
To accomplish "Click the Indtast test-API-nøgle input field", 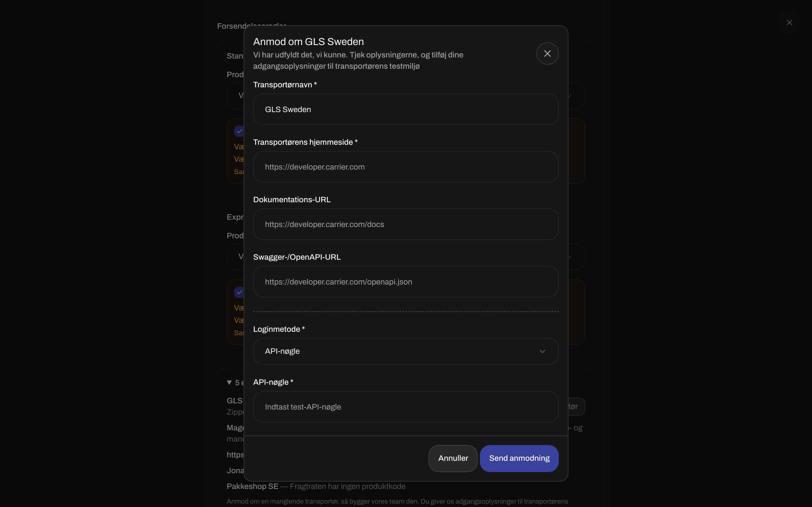I will (406, 407).
